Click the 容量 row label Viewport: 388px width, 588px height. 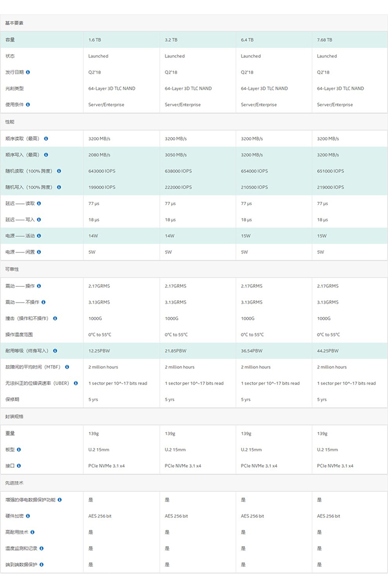[10, 40]
